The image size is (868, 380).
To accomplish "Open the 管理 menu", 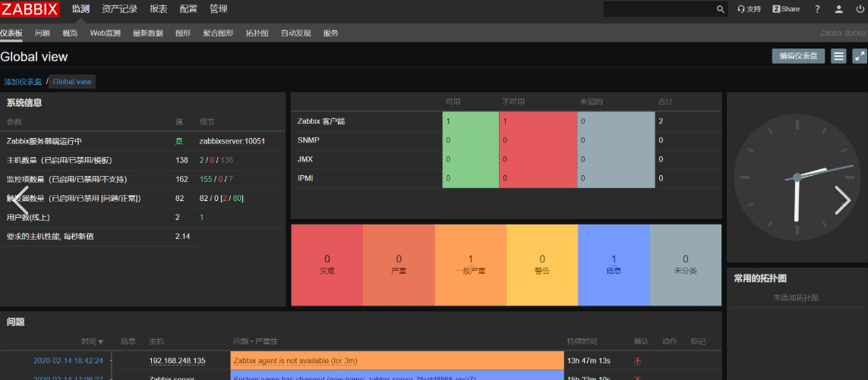I will [218, 9].
